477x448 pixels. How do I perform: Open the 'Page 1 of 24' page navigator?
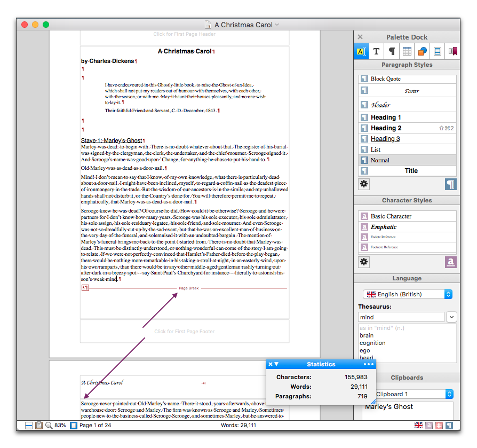95,425
